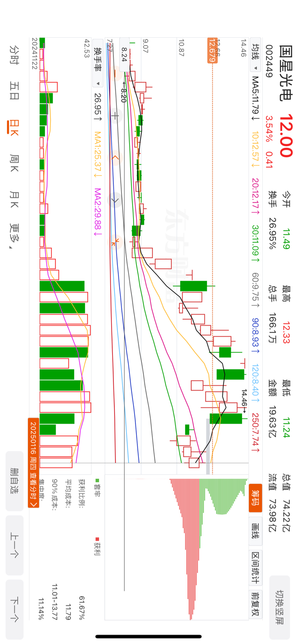Tap the change percentage 3.54%
The image size is (297, 644).
[269, 130]
